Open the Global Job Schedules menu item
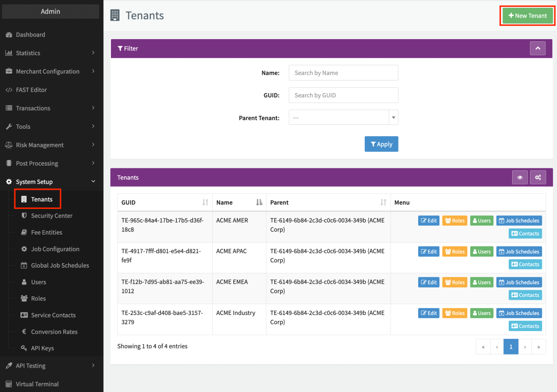 (x=60, y=265)
